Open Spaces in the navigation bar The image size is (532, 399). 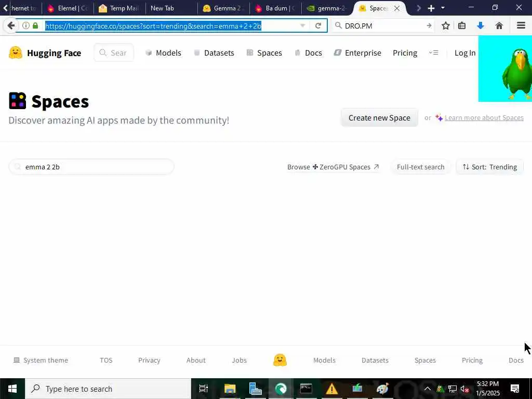coord(264,53)
